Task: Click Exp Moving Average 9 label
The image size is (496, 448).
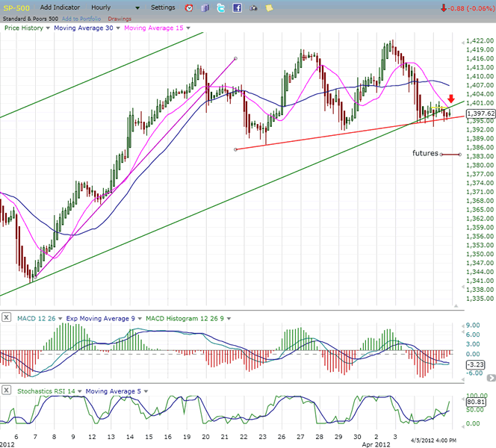Action: click(x=101, y=318)
